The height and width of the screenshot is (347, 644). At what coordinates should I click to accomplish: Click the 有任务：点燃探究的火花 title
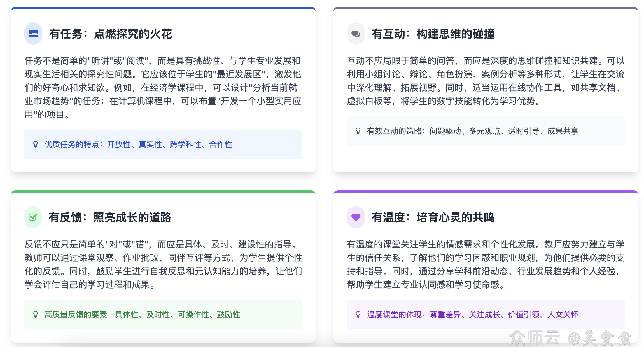point(111,34)
